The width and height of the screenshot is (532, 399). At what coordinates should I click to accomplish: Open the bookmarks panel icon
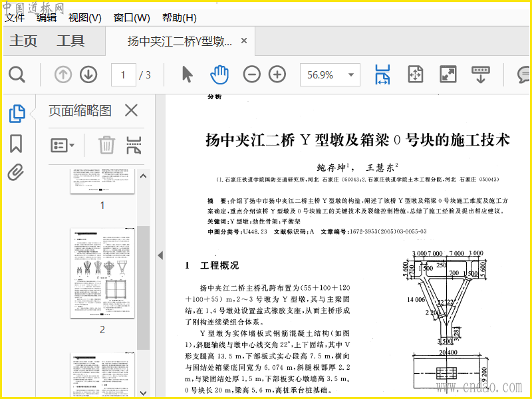pyautogui.click(x=16, y=144)
